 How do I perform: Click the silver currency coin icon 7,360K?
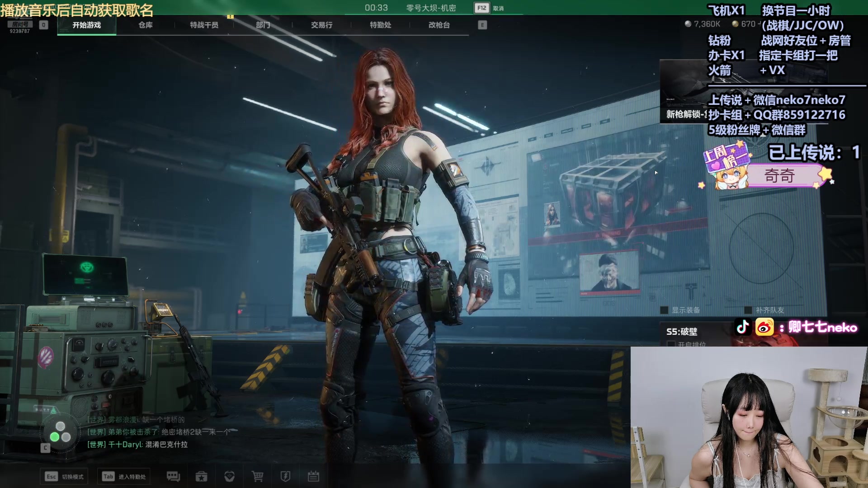688,24
